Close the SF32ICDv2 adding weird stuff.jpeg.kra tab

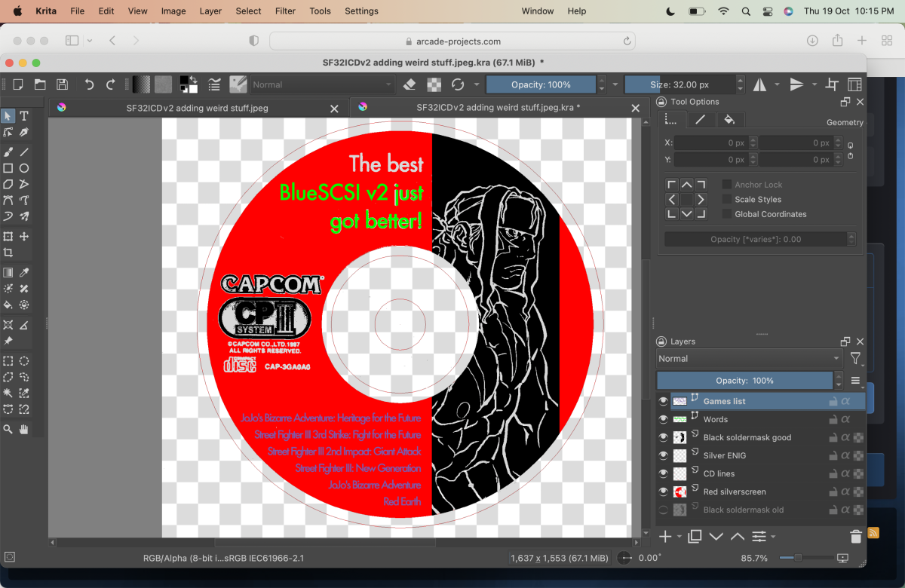pyautogui.click(x=635, y=109)
